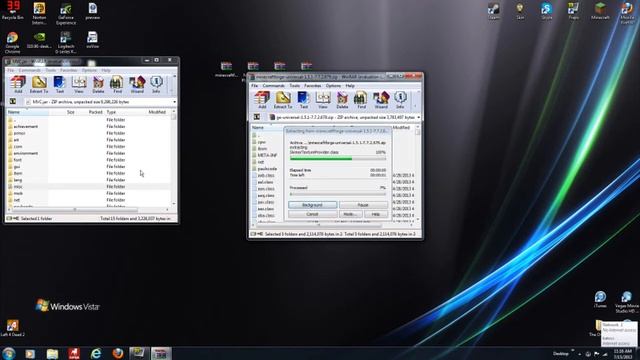Viewport: 640px width, 360px height.
Task: Select Left 4 Dead 2 desktop icon
Action: 12,328
